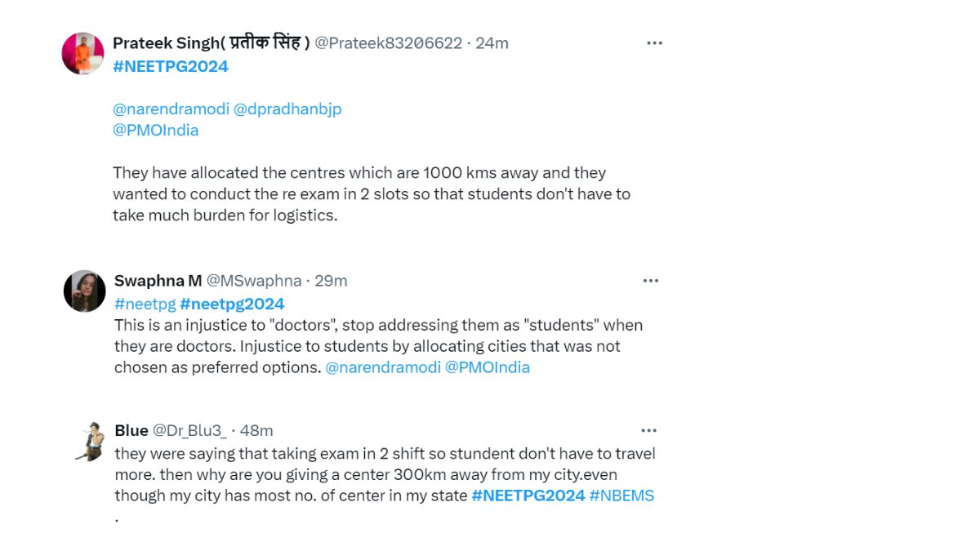The image size is (980, 551).
Task: Open the @PMOIndia mention in Swaphna's tweet
Action: (x=490, y=367)
